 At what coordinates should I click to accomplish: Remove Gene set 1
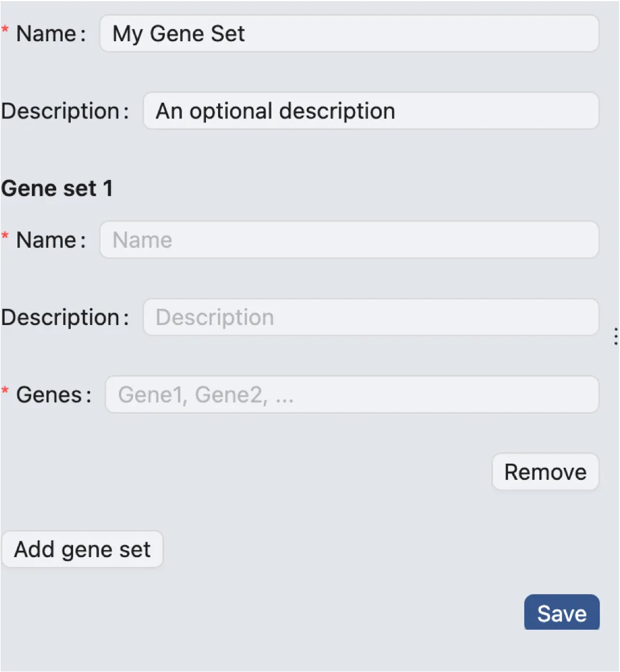545,472
